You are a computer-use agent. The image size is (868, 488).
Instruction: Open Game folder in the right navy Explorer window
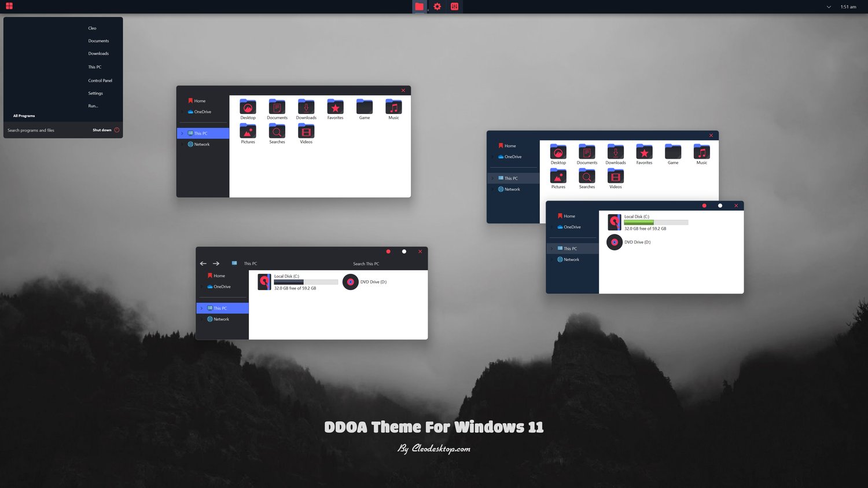tap(673, 155)
